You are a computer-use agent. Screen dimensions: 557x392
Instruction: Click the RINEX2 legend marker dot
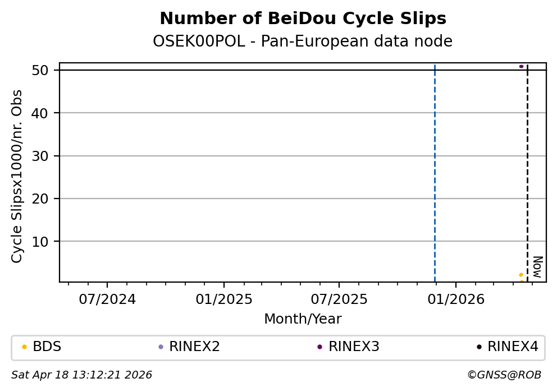[x=161, y=347]
